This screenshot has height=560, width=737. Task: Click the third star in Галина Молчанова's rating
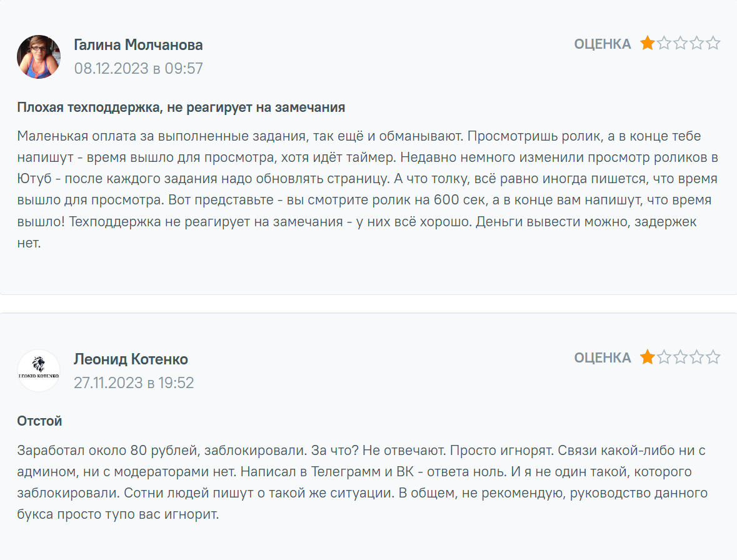pos(680,44)
